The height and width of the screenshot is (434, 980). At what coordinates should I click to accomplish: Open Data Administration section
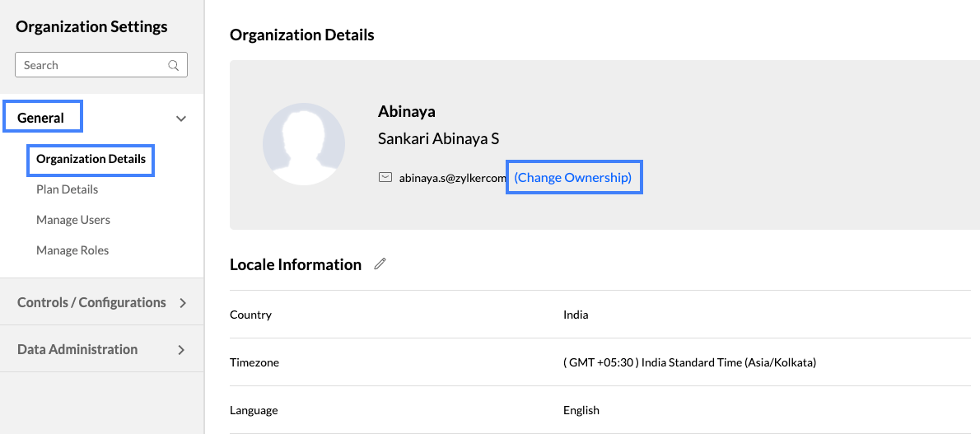(77, 349)
